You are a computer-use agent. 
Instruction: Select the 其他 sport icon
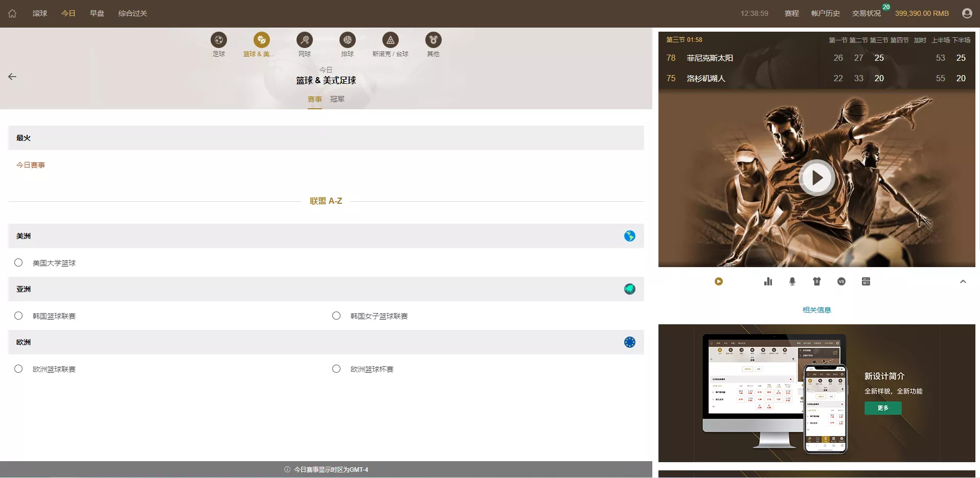[433, 44]
